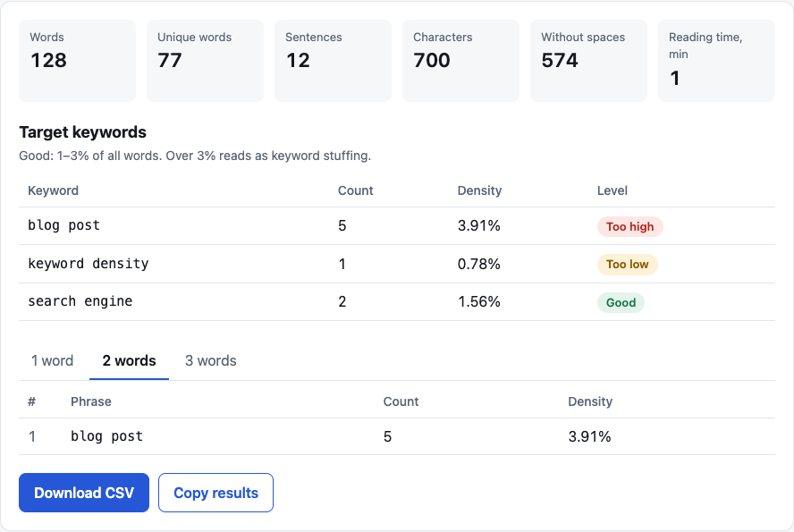Click the Count header in Target keywords table
The height and width of the screenshot is (532, 794).
pyautogui.click(x=356, y=190)
